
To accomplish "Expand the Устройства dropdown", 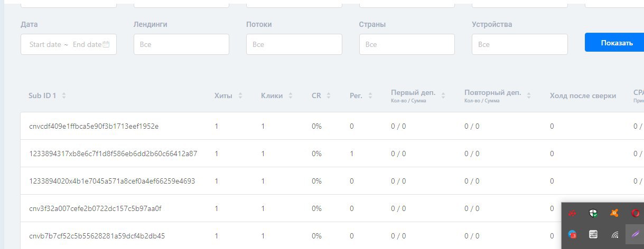I will click(x=519, y=44).
